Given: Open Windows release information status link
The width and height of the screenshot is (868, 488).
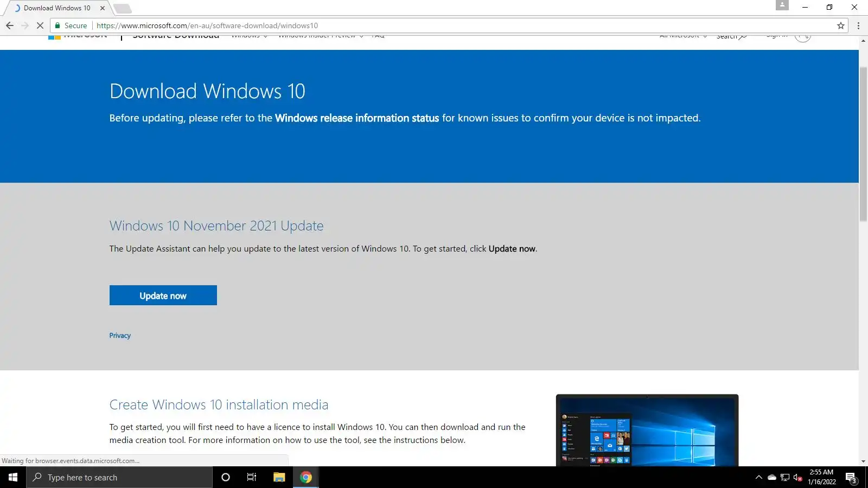Looking at the screenshot, I should pyautogui.click(x=357, y=118).
